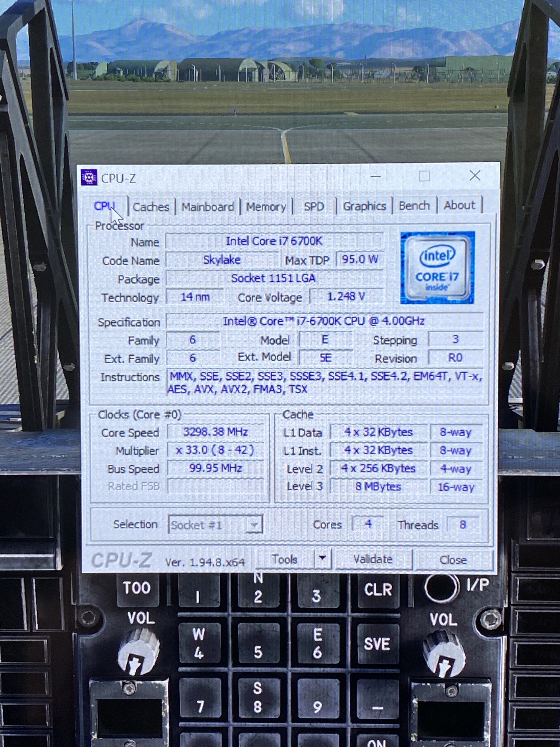Click the cockpit keypad minus key
The image size is (560, 747).
click(378, 698)
